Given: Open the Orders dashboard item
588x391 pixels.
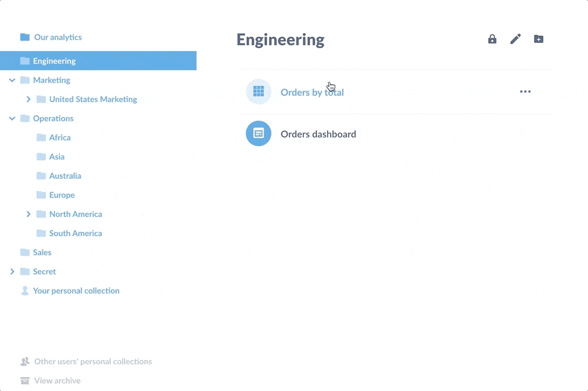Looking at the screenshot, I should 318,134.
